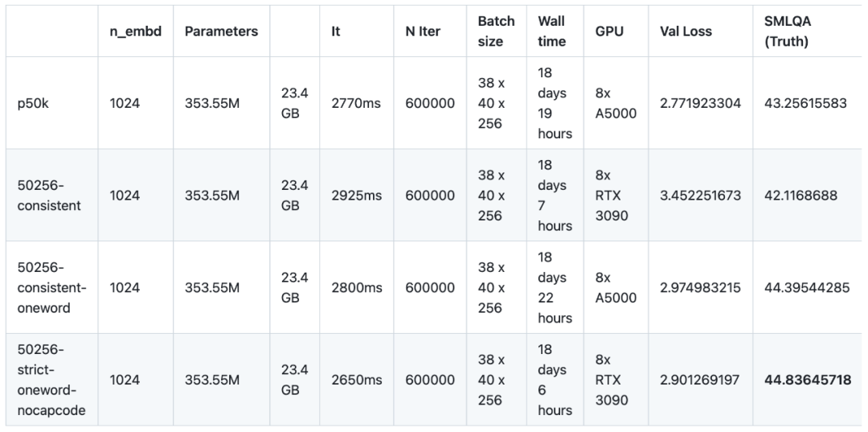Select the 18 days 19 hours cell
This screenshot has height=432, width=868.
555,103
